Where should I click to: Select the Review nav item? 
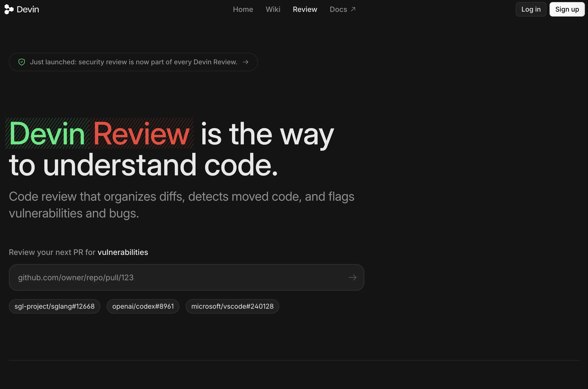pos(305,9)
